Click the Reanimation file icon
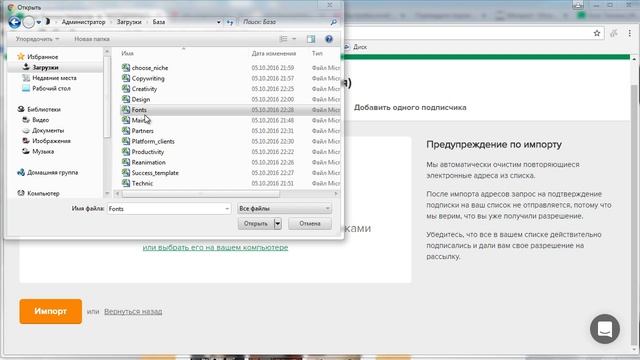 (x=126, y=162)
